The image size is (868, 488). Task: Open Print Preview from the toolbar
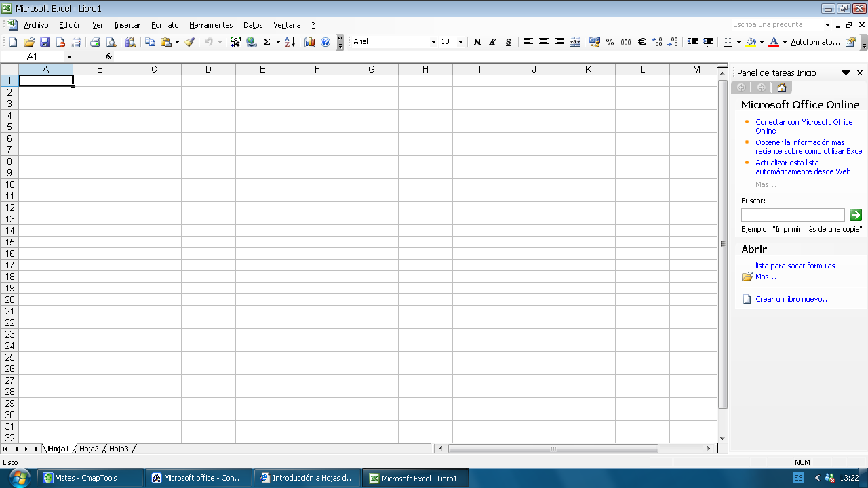pos(111,42)
